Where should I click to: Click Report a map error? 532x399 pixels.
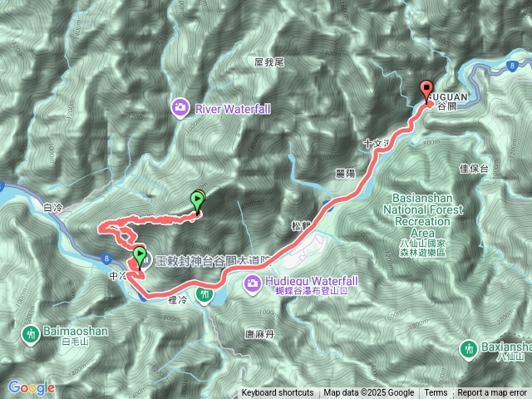tap(491, 393)
